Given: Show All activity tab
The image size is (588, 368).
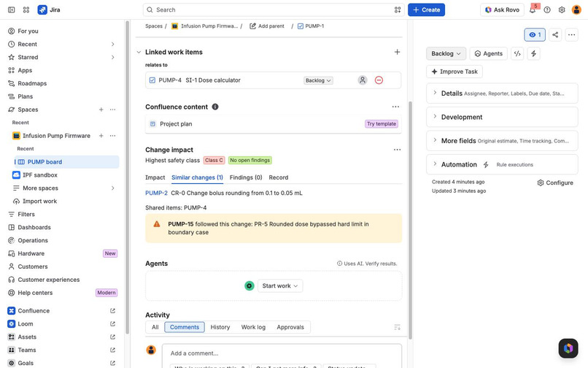Looking at the screenshot, I should pos(155,327).
